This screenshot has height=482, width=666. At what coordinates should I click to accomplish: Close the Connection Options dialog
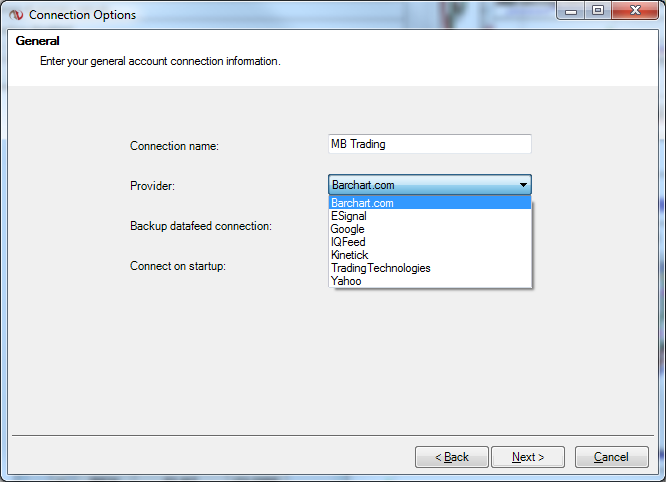click(x=636, y=11)
